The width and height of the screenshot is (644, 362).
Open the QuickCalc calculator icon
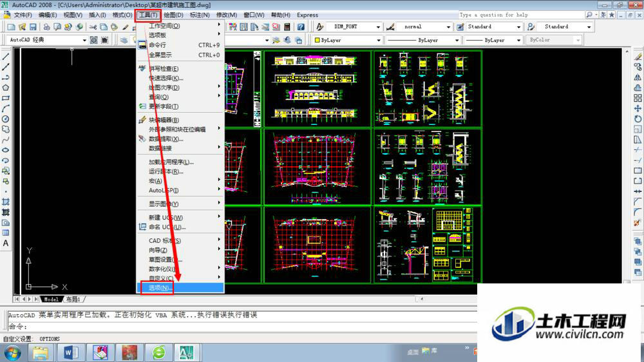[287, 26]
